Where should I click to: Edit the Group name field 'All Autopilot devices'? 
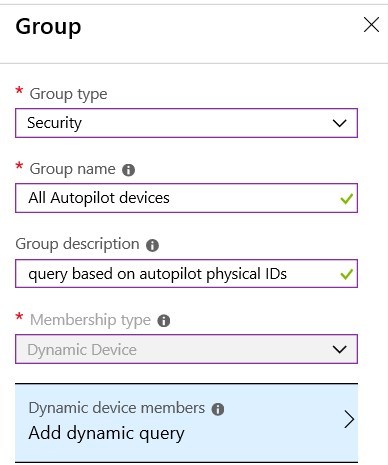[186, 198]
